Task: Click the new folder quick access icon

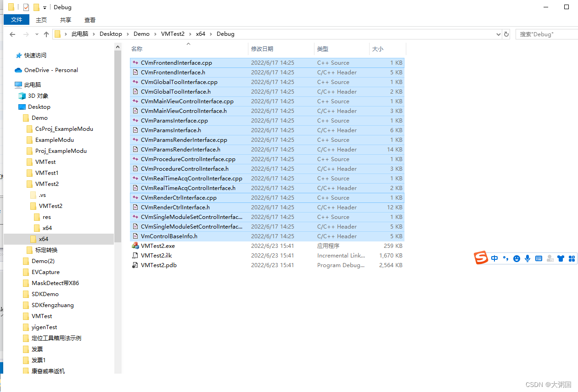Action: click(x=36, y=7)
